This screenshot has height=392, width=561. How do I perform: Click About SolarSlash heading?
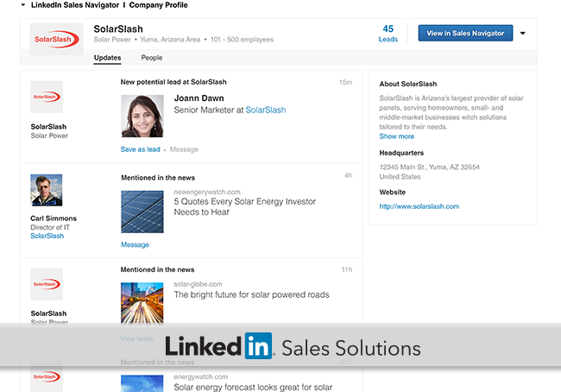point(408,84)
